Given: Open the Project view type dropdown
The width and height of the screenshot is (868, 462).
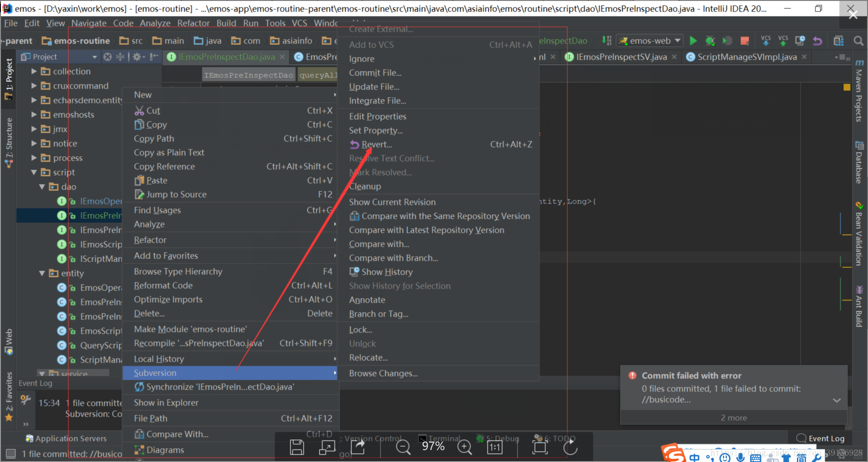Looking at the screenshot, I should click(x=95, y=57).
